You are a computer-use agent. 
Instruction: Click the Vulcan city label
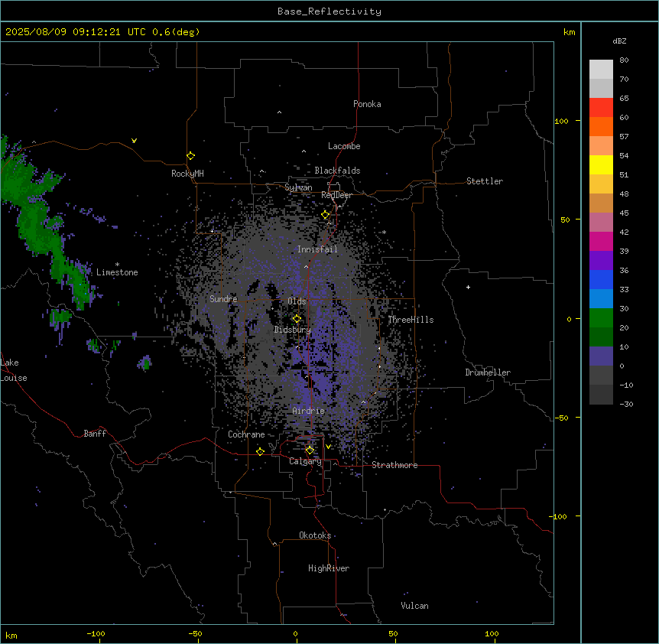pos(415,606)
